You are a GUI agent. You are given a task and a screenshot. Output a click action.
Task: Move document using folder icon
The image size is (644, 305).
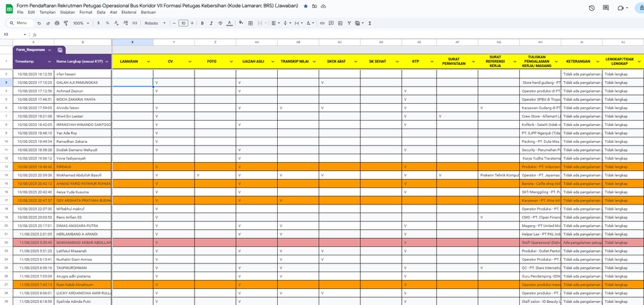[x=314, y=7]
